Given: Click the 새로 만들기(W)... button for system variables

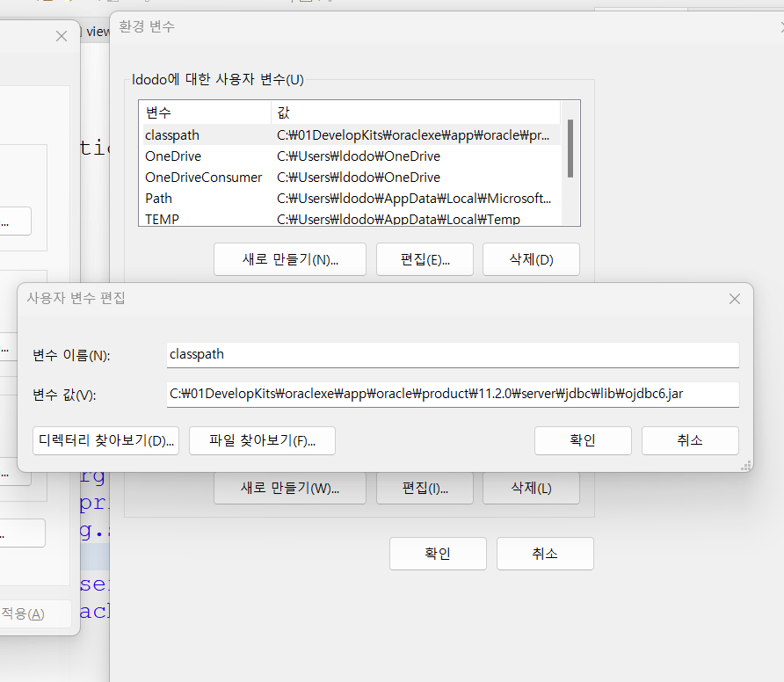Looking at the screenshot, I should (289, 487).
